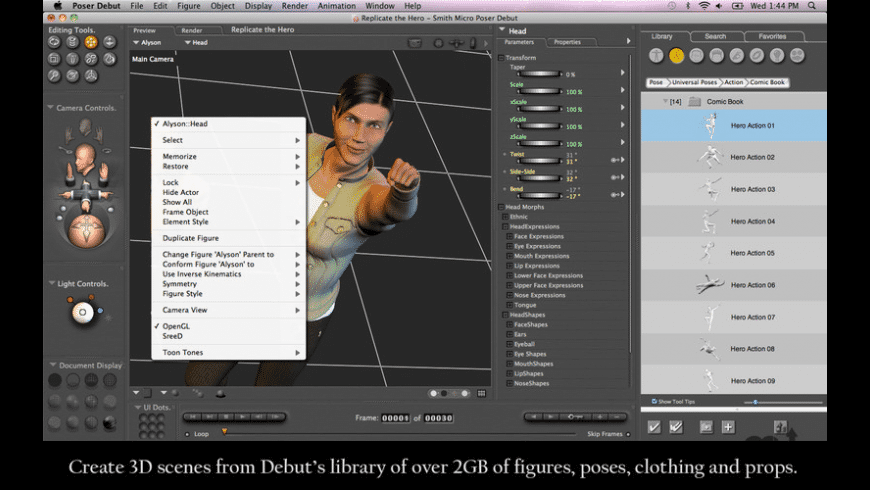Click the trackball sphere in Camera Controls
Image resolution: width=870 pixels, height=490 pixels.
pos(85,231)
